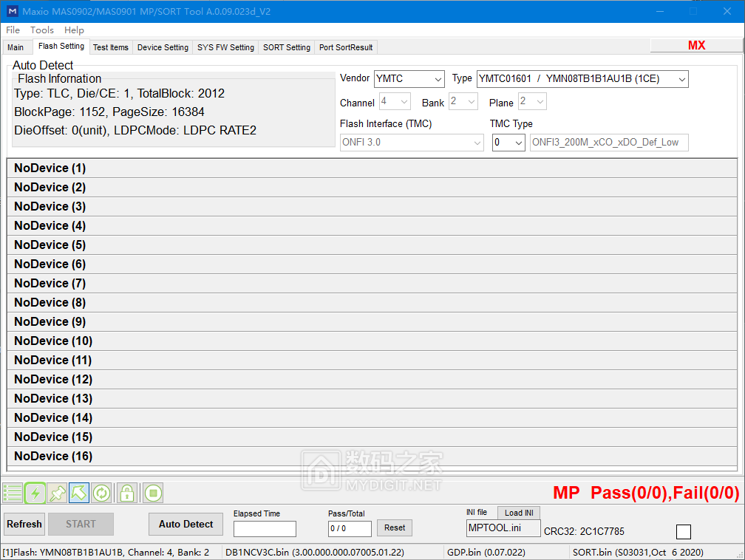The height and width of the screenshot is (560, 745).
Task: Open the TMC Type number dropdown
Action: (x=508, y=143)
